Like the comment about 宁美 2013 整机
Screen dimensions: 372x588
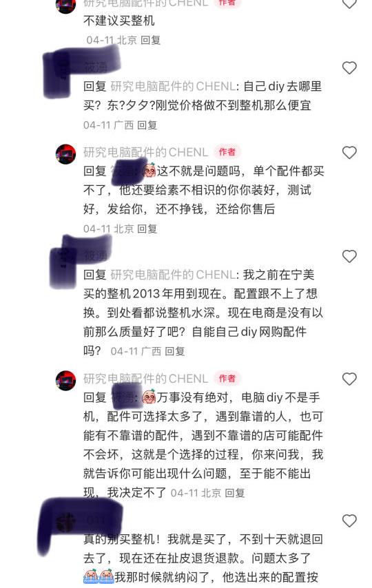349,257
